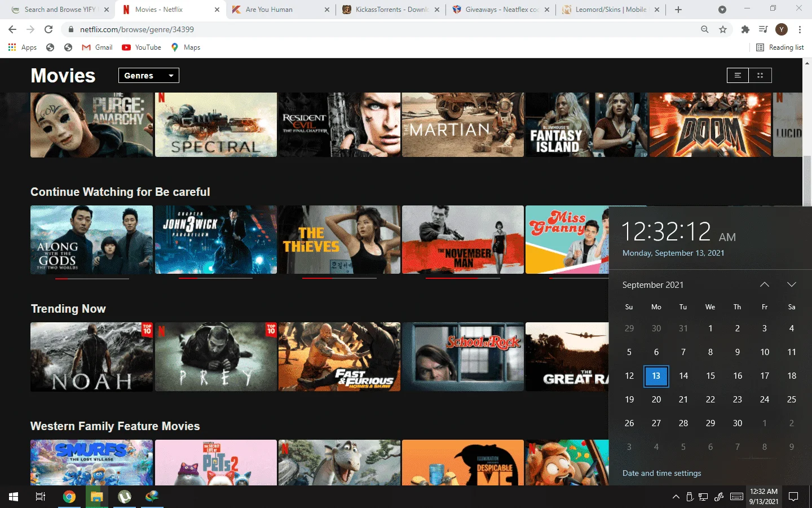Open Smurfs: The Lost Village thumbnail
812x508 pixels.
pyautogui.click(x=91, y=462)
